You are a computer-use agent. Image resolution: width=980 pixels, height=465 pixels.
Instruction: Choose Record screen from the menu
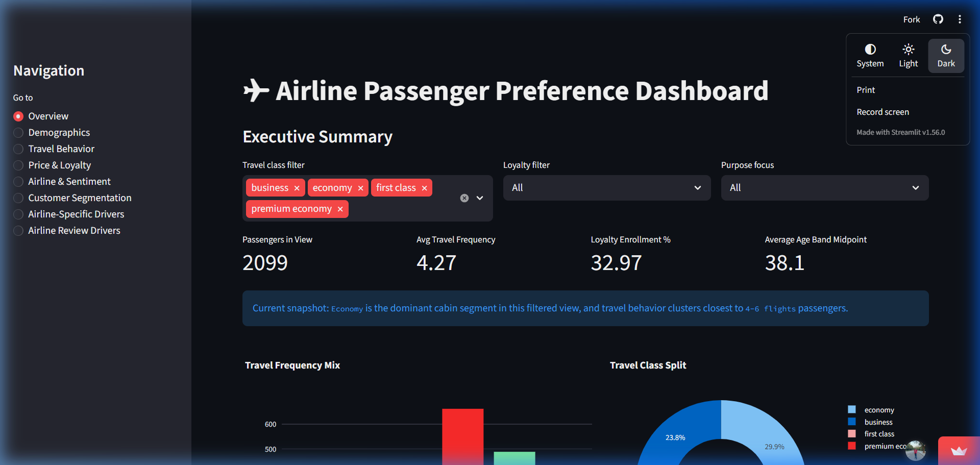click(883, 112)
